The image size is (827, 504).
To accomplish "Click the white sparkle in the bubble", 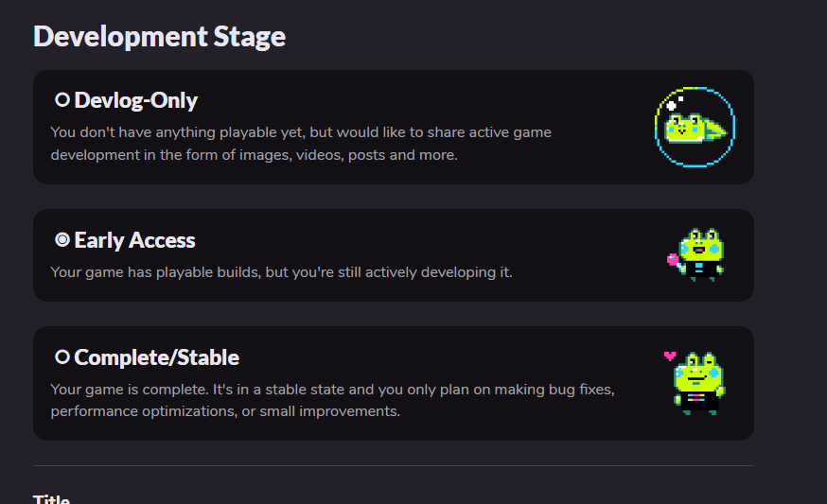I will pos(672,106).
